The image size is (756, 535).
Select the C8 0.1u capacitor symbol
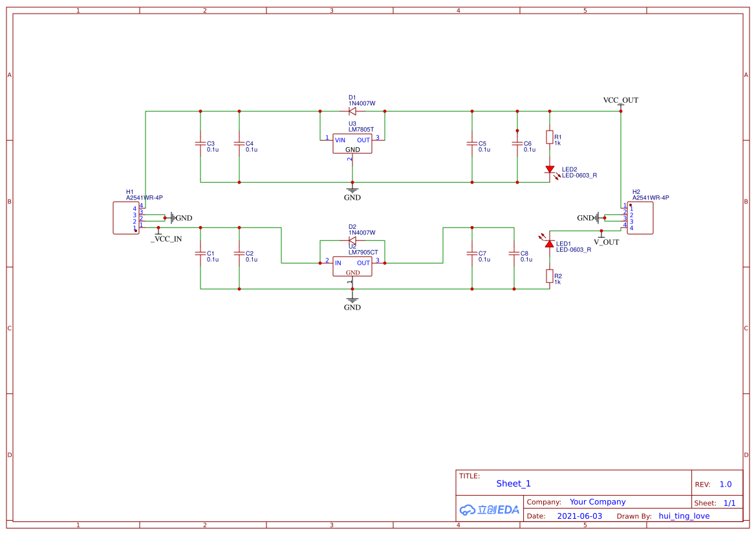[514, 255]
